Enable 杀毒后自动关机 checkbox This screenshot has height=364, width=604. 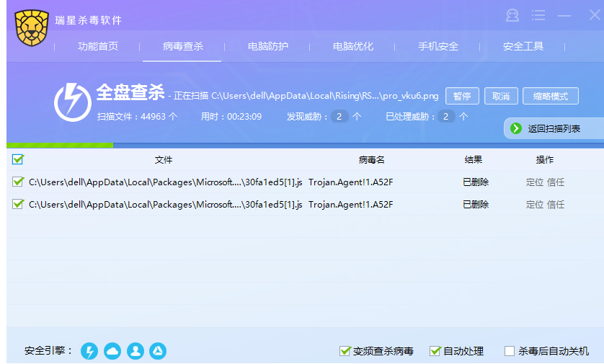(x=510, y=351)
